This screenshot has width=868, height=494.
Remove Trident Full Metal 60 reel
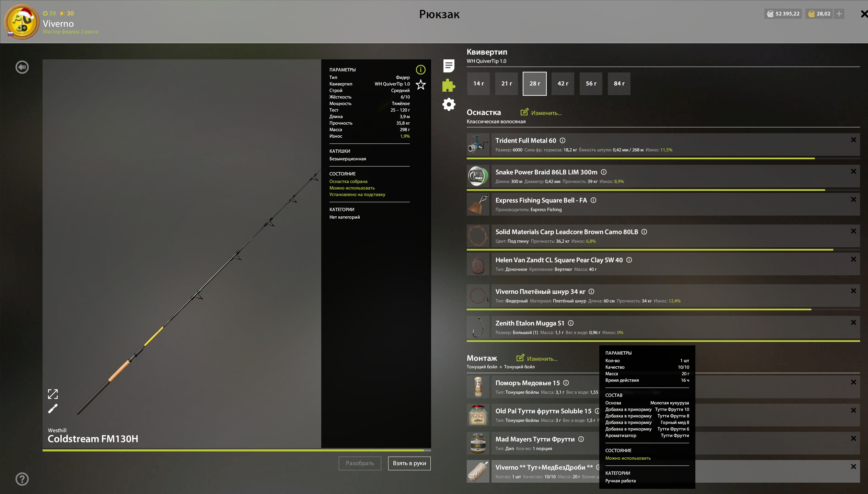853,140
